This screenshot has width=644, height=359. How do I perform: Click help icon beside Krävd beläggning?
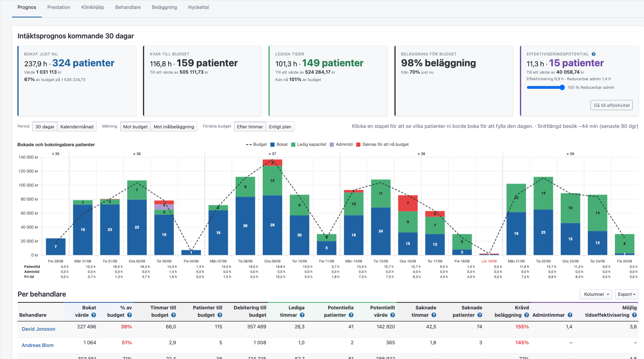coord(527,315)
